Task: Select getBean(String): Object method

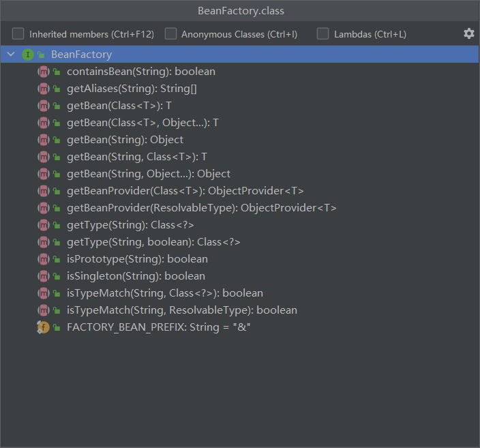Action: pos(125,140)
